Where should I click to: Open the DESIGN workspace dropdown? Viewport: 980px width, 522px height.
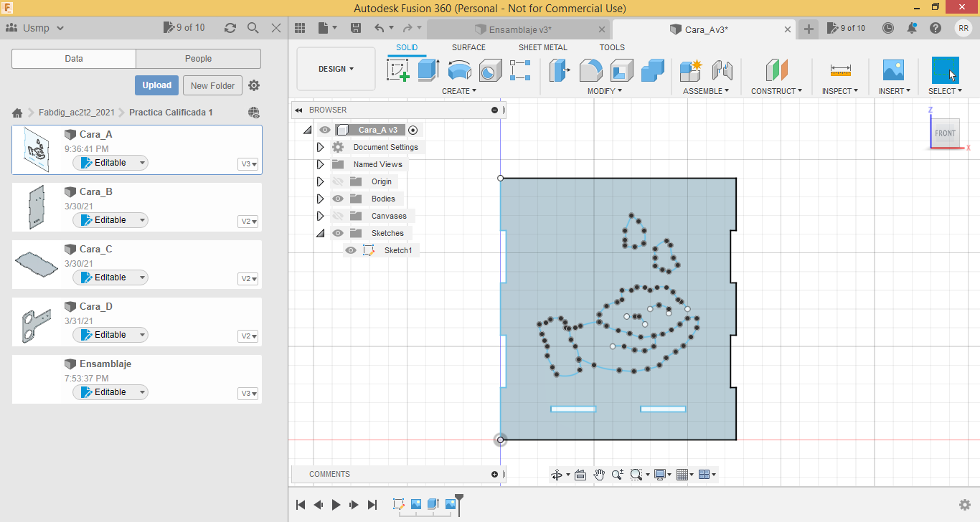(x=336, y=69)
